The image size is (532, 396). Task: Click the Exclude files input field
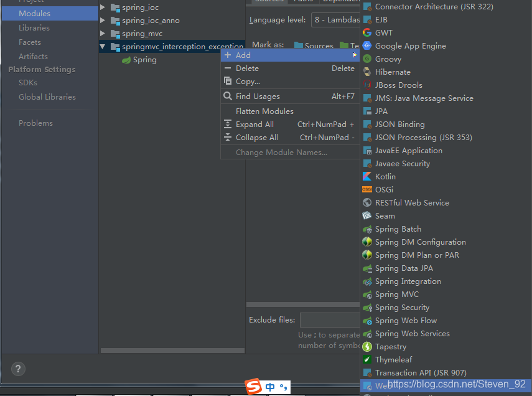pyautogui.click(x=330, y=320)
